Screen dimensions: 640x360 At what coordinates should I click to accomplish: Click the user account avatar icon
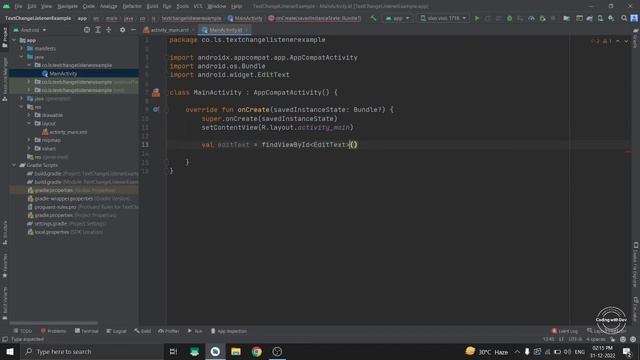[634, 18]
